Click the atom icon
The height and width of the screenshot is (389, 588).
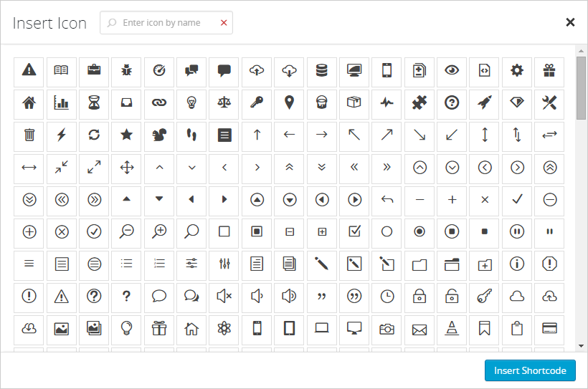pyautogui.click(x=224, y=329)
